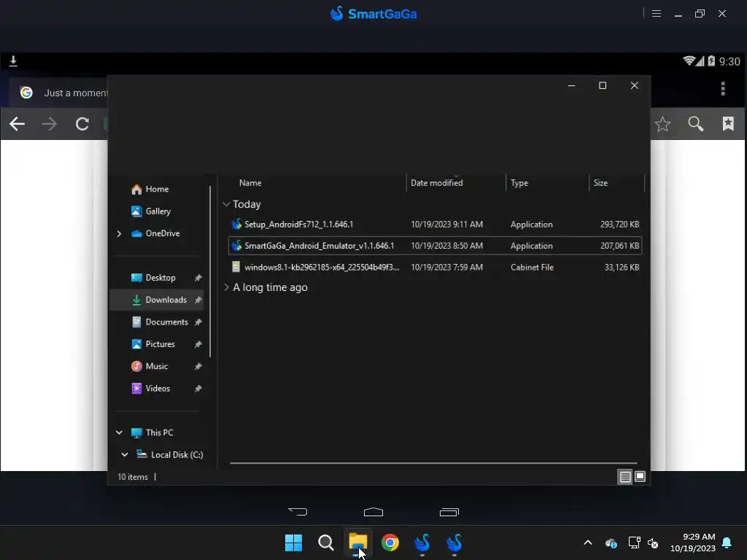
Task: Open SmartGaGa hamburger menu
Action: [x=656, y=13]
